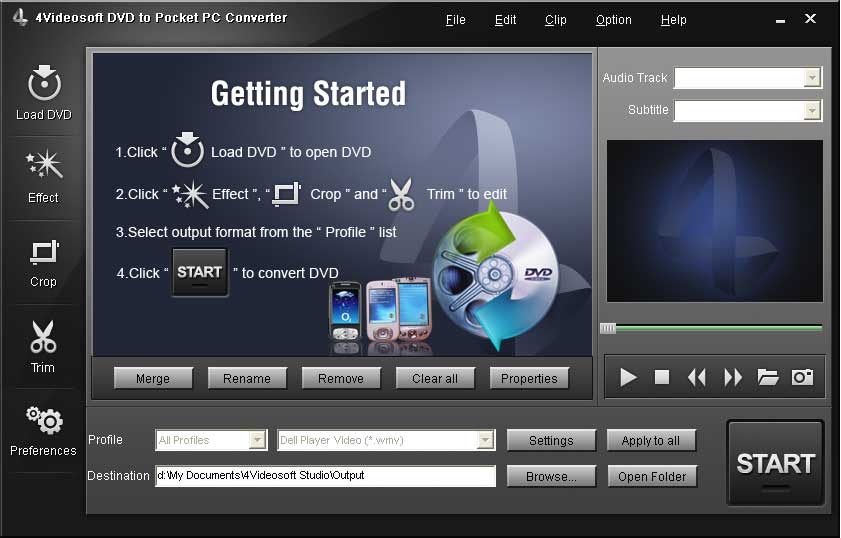Stop the preview playback
This screenshot has height=538, width=841.
662,377
